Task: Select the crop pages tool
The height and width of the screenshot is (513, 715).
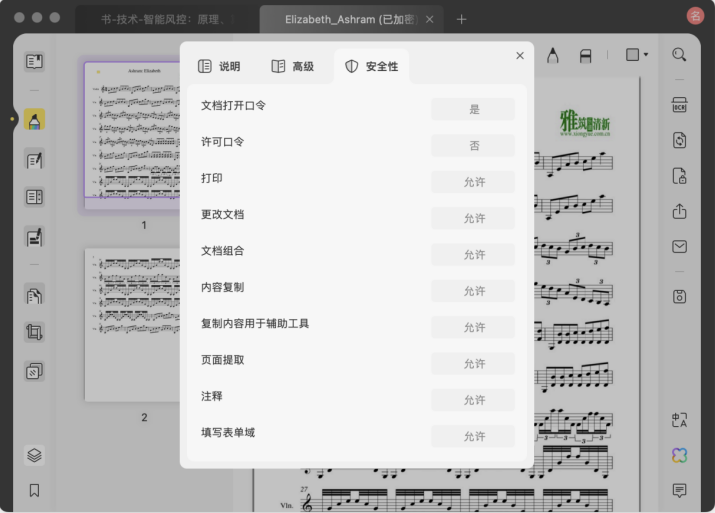Action: 34,332
